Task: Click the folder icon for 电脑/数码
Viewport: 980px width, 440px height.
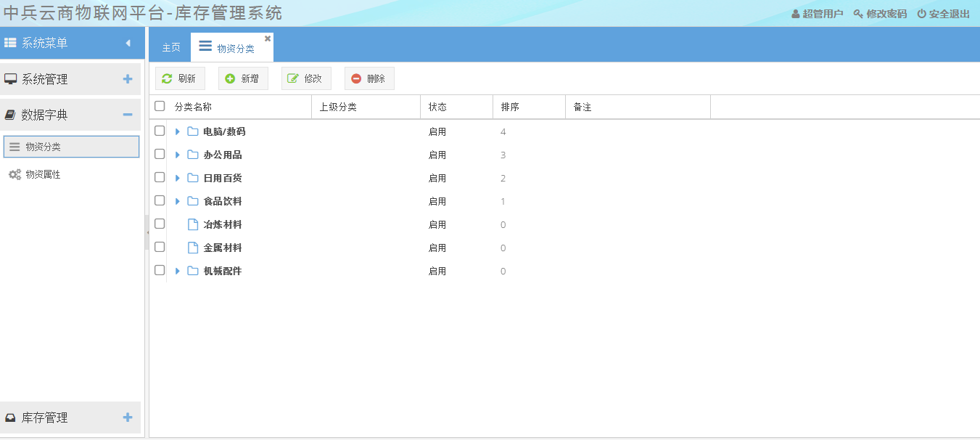Action: click(x=193, y=131)
